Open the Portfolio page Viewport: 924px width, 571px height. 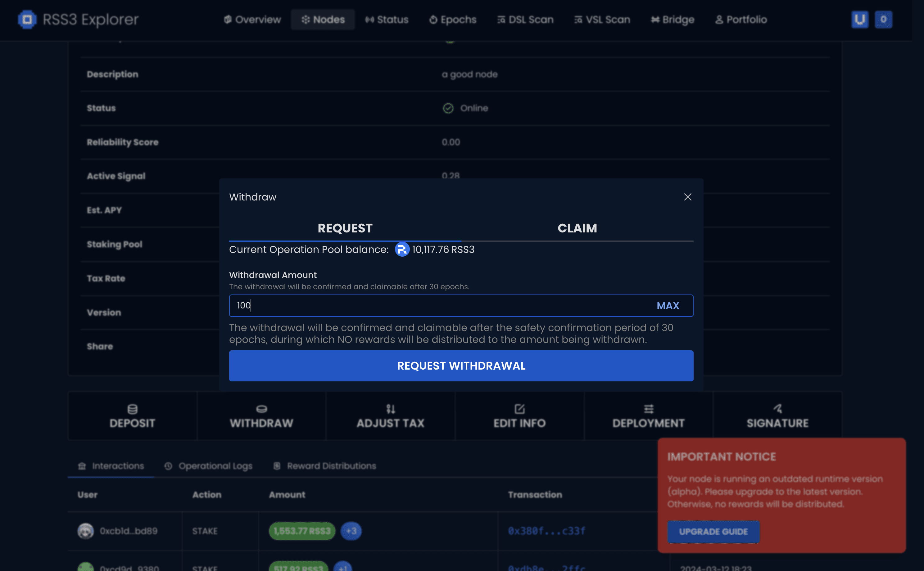(x=741, y=20)
